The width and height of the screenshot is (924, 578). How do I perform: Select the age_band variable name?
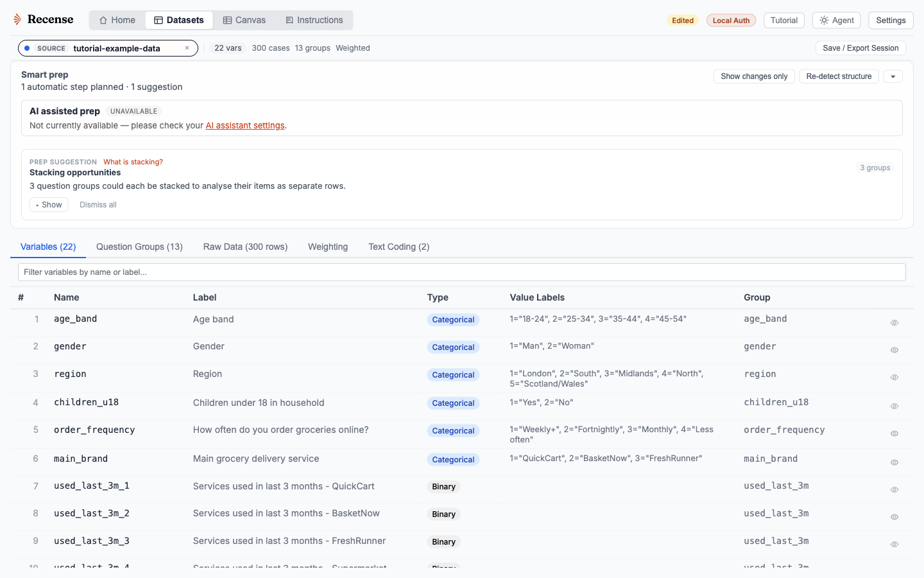[75, 319]
